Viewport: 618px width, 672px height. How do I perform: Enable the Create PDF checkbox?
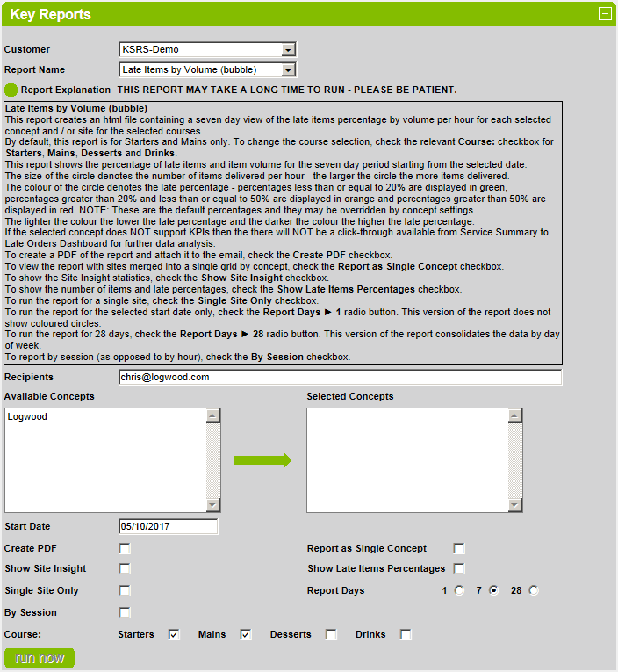(x=125, y=548)
